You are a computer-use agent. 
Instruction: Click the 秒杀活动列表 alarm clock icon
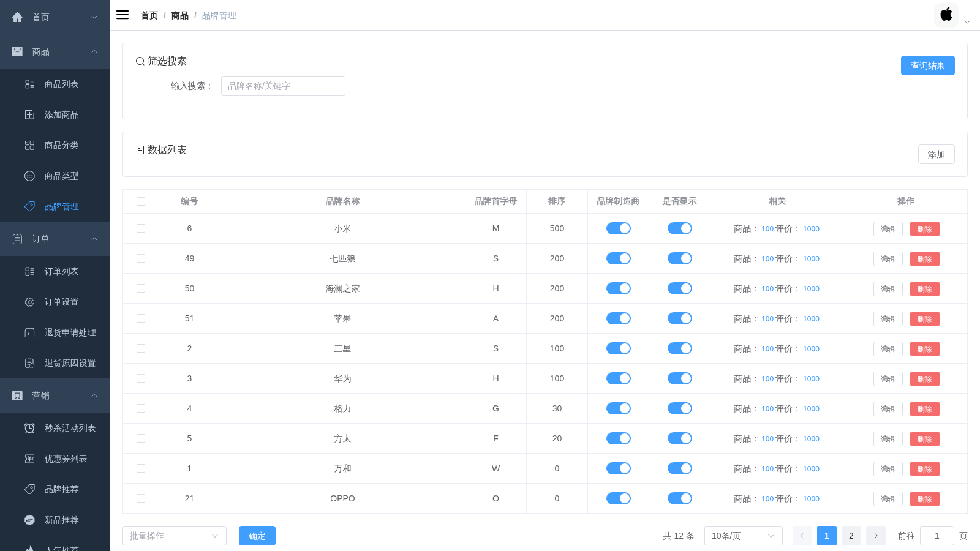(x=29, y=428)
